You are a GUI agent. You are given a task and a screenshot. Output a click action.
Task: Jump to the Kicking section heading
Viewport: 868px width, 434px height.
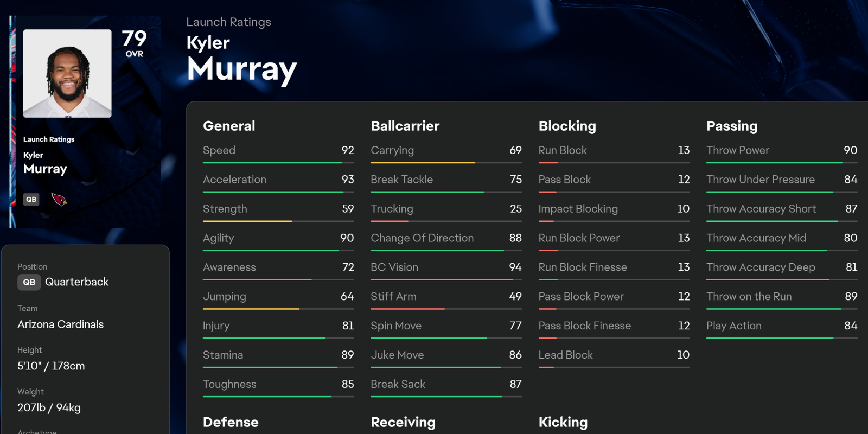pos(563,422)
